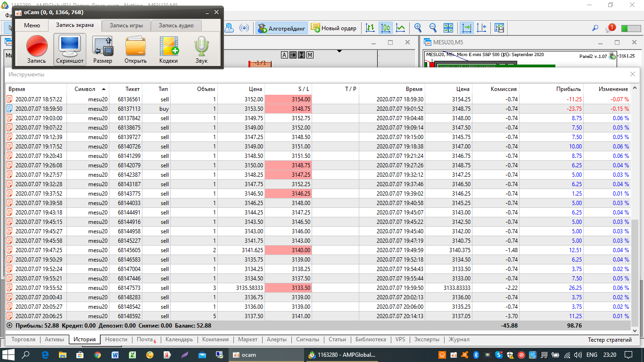Viewport: 644px width, 362px height.
Task: Open the Календарь tab
Action: [x=179, y=339]
